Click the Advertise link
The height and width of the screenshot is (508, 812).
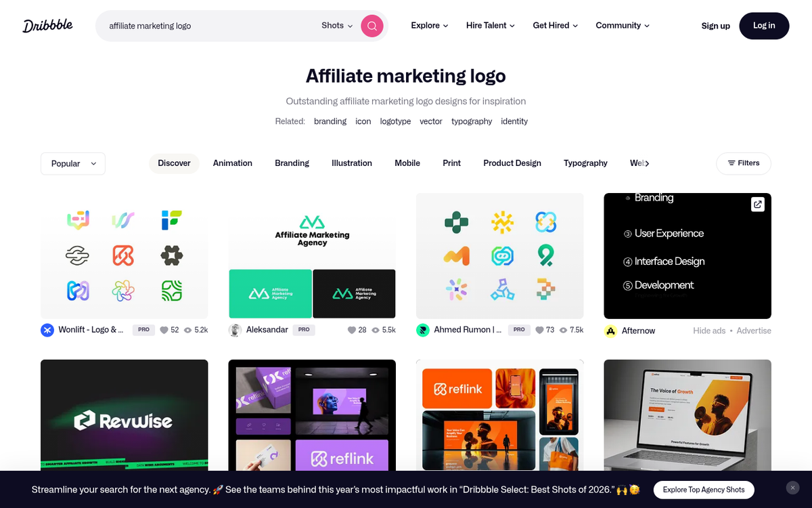(x=754, y=331)
